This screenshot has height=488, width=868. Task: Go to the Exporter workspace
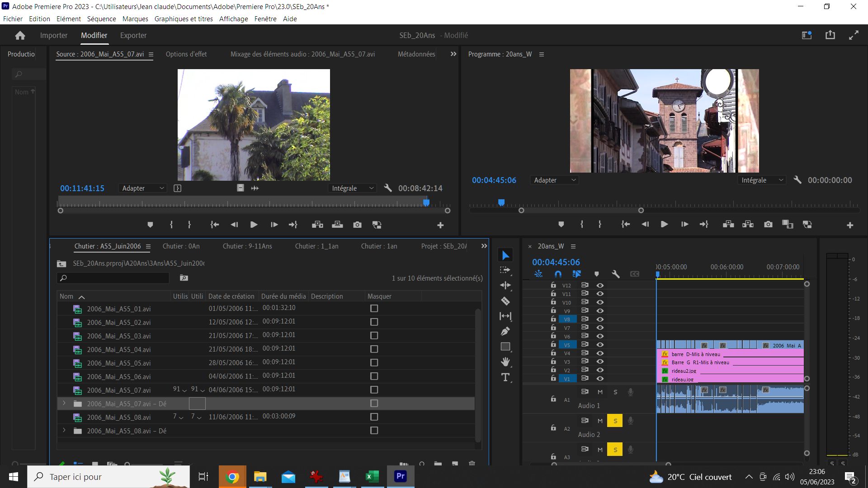coord(133,35)
